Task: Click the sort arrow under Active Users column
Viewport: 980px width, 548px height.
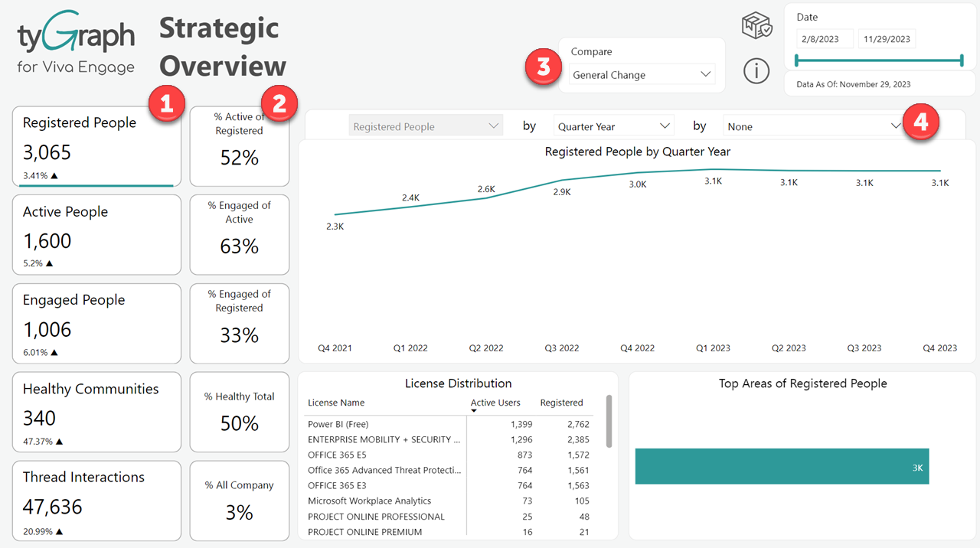Action: point(474,412)
